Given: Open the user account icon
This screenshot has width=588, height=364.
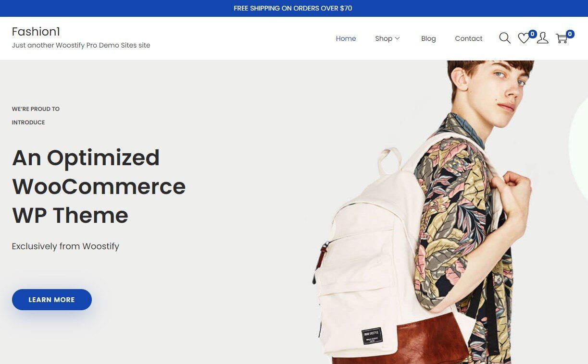Looking at the screenshot, I should pos(543,38).
